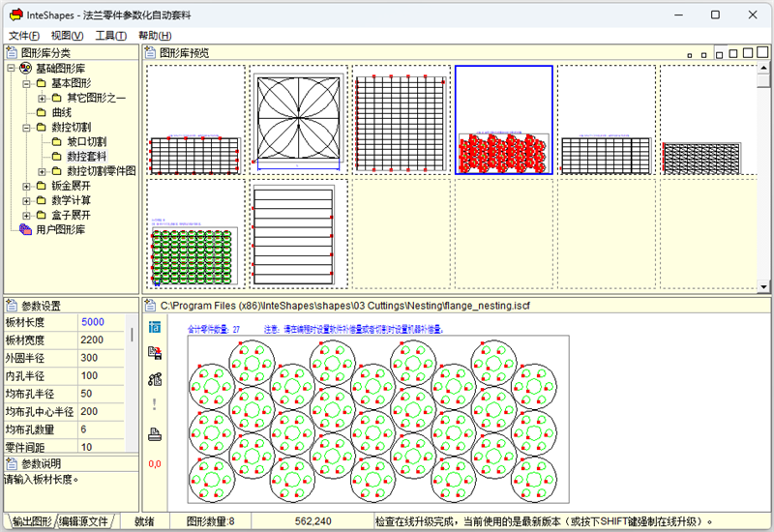This screenshot has height=532, width=774.
Task: Select the tall grid thumbnail with red points
Action: 401,120
